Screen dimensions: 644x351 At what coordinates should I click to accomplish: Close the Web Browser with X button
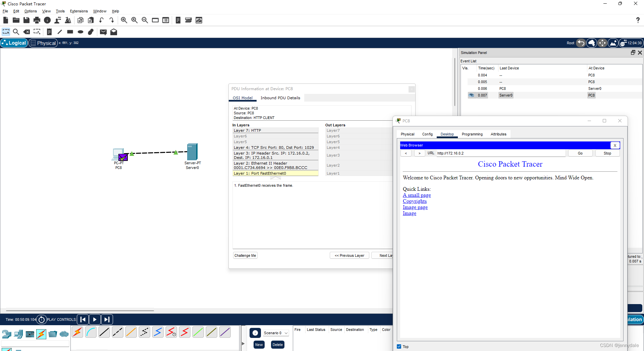pyautogui.click(x=615, y=145)
